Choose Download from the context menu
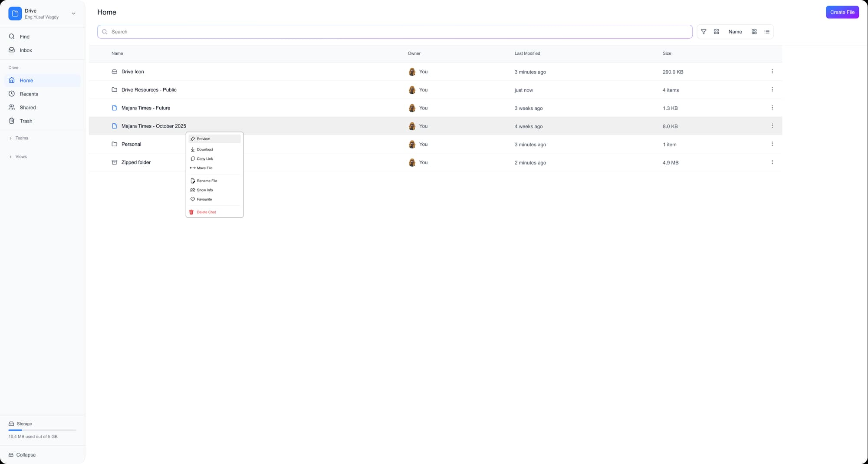 204,149
